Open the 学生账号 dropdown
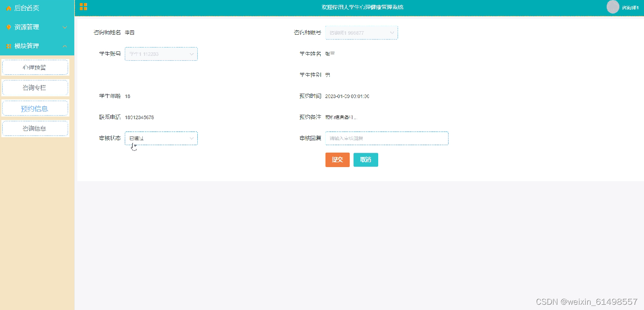This screenshot has width=644, height=310. [x=161, y=54]
